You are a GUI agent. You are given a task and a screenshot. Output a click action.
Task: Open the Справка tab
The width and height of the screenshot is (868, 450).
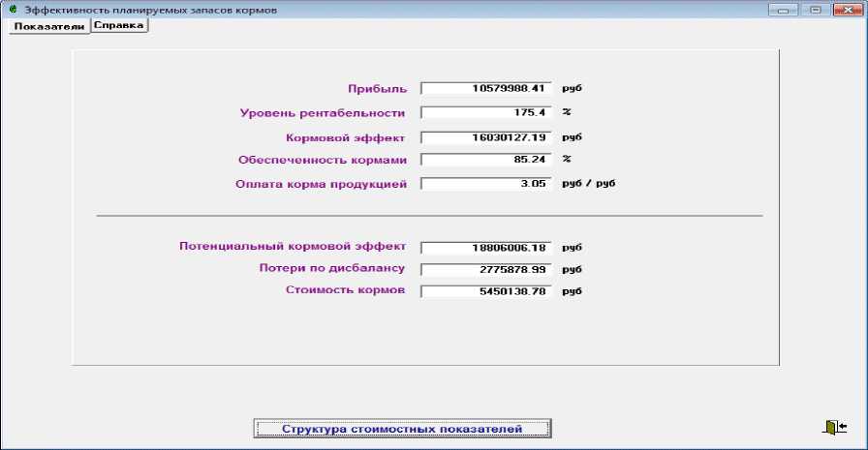[119, 25]
